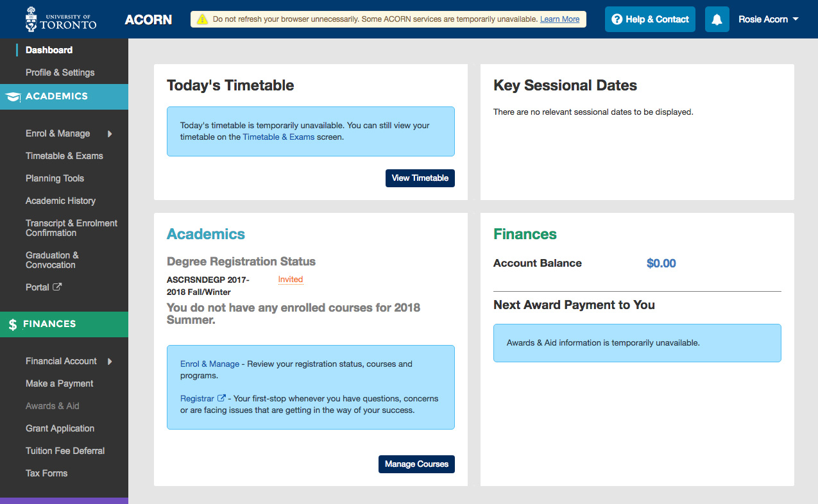Click the View Timetable button
This screenshot has width=818, height=504.
coord(420,178)
